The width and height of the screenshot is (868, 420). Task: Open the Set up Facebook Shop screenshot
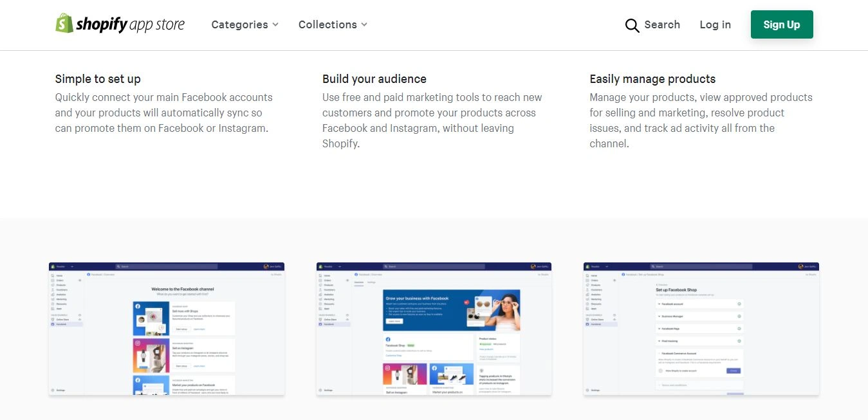coord(701,329)
